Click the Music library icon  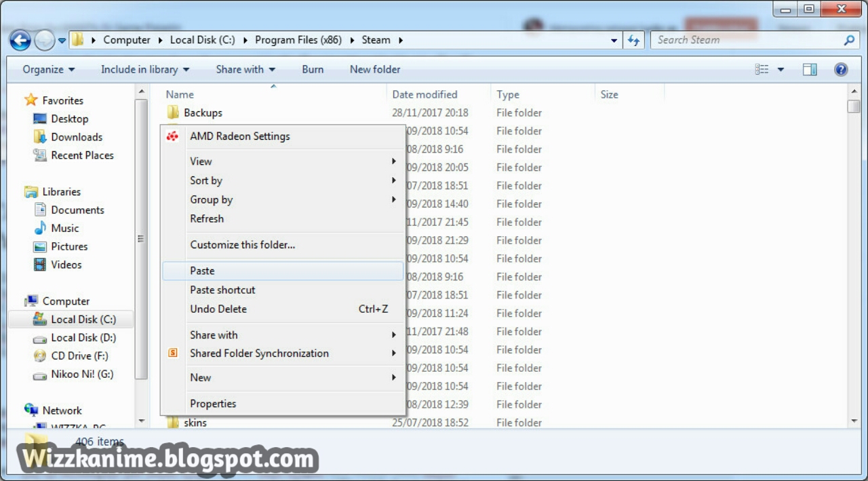40,228
